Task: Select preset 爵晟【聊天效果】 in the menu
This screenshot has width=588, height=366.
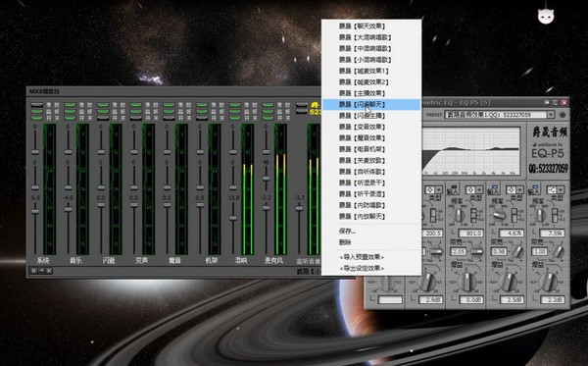Action: pyautogui.click(x=371, y=26)
